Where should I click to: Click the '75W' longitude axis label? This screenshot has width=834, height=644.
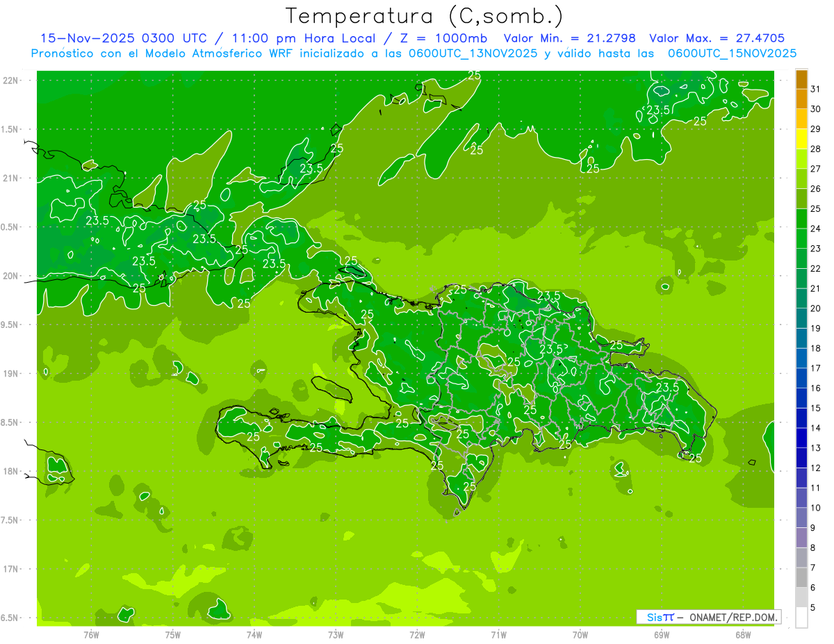tap(173, 634)
